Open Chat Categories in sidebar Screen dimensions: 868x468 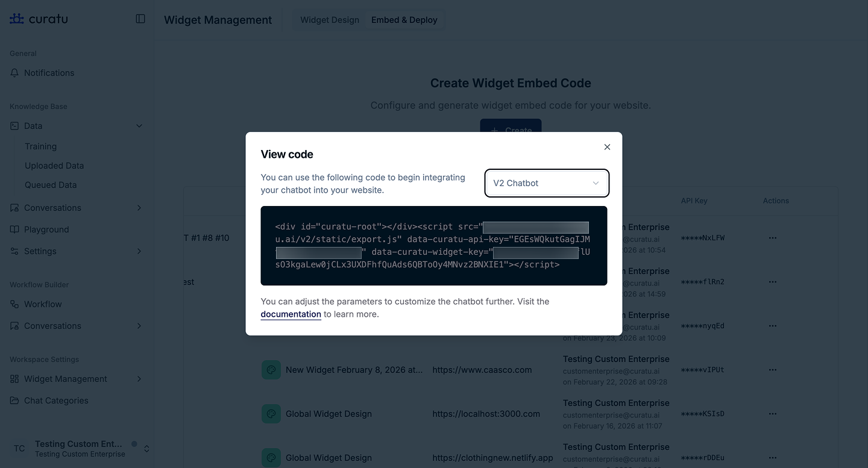[56, 401]
